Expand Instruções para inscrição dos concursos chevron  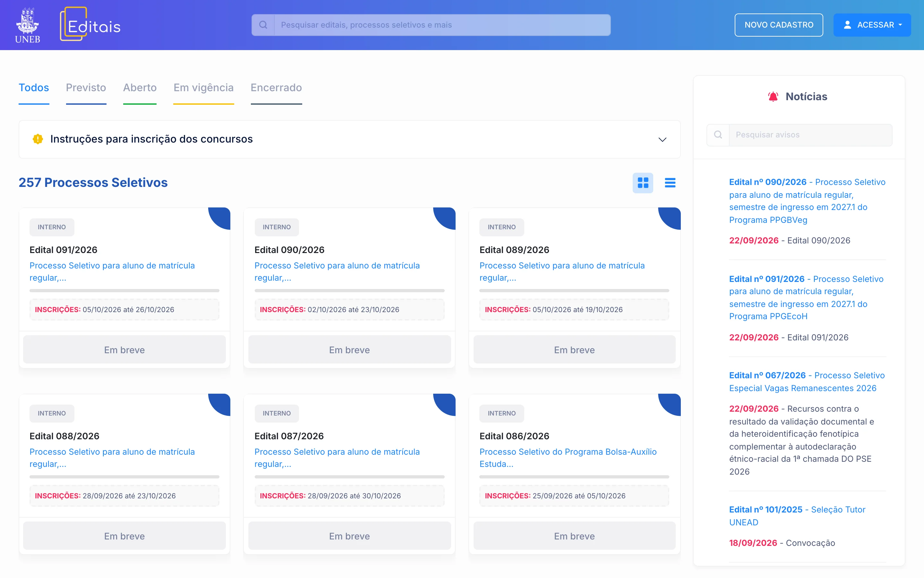coord(663,140)
